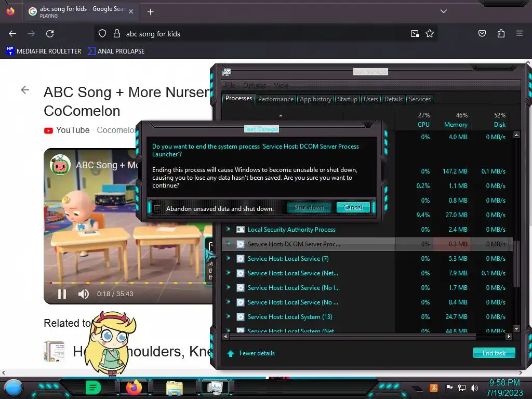The height and width of the screenshot is (399, 532).
Task: Open File Explorer from the taskbar
Action: (175, 388)
